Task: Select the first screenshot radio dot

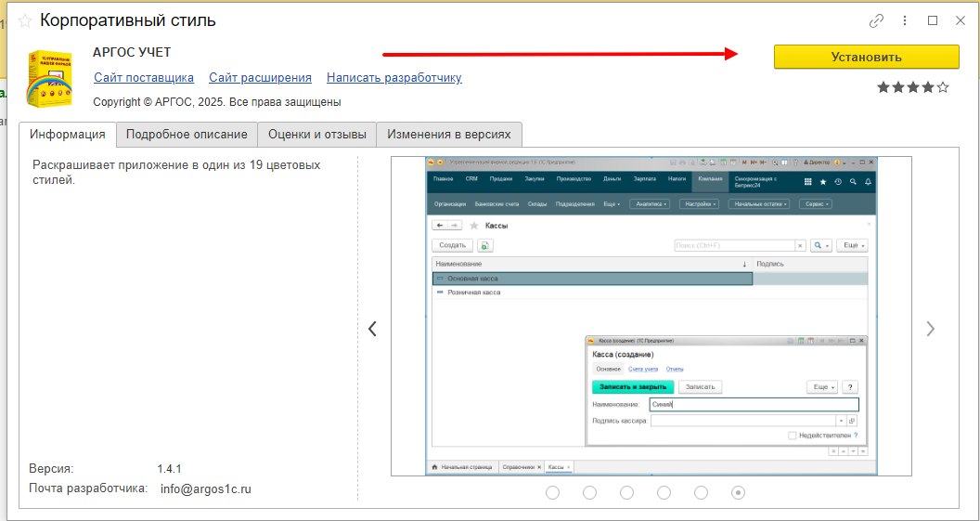Action: [552, 493]
